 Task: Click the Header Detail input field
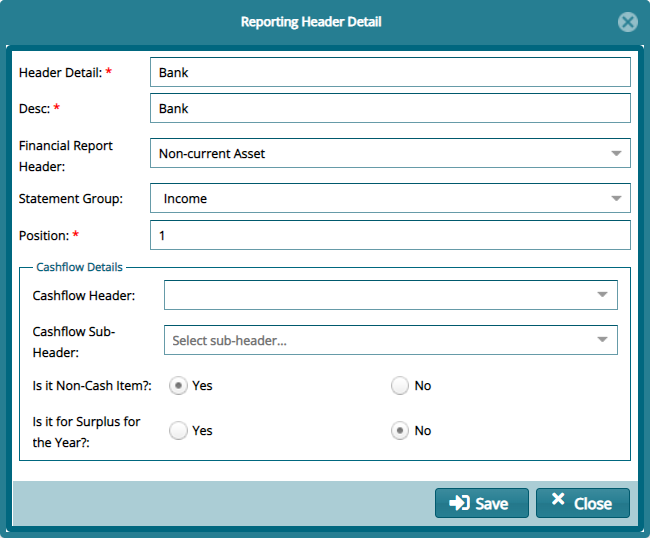pyautogui.click(x=390, y=72)
